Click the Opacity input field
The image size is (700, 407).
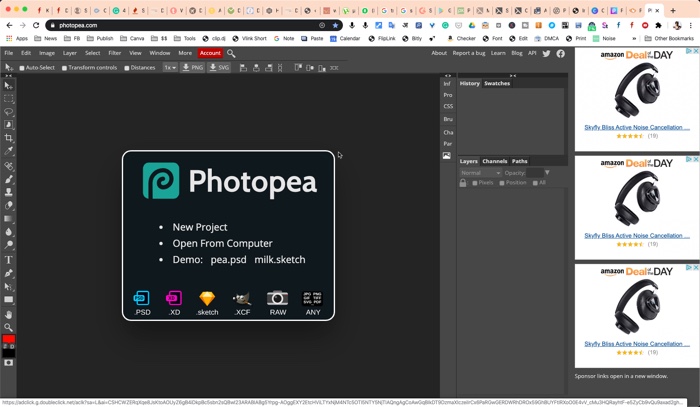pos(535,173)
